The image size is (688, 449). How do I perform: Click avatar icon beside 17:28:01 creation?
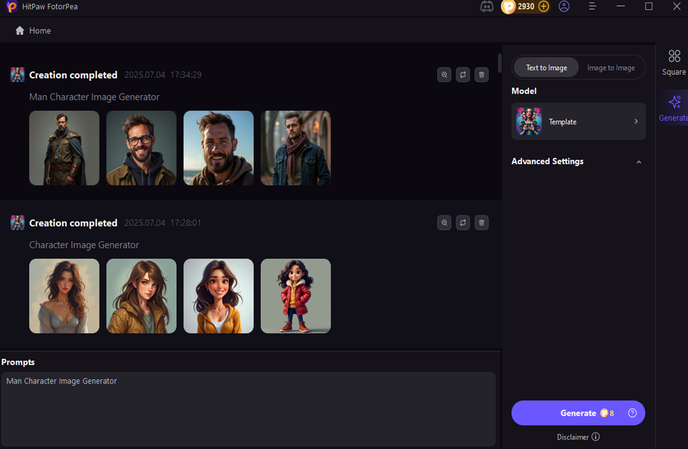point(18,223)
